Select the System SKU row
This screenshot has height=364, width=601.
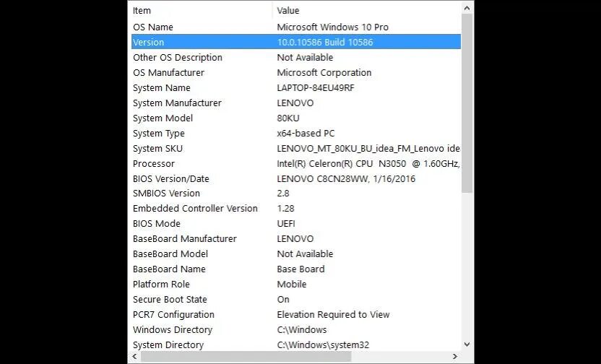tap(296, 148)
